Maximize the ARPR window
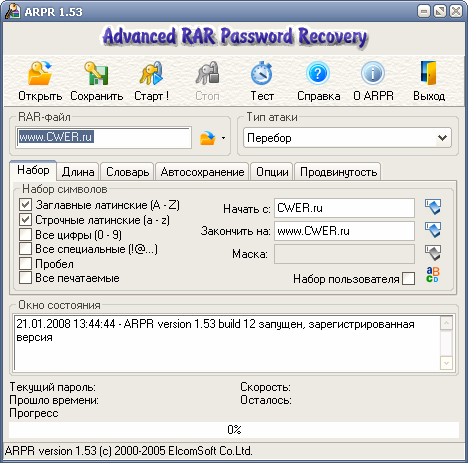Viewport: 468px width, 463px height. pyautogui.click(x=440, y=11)
